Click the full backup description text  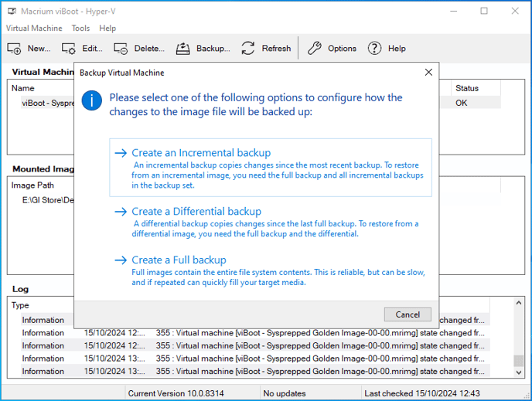coord(278,277)
